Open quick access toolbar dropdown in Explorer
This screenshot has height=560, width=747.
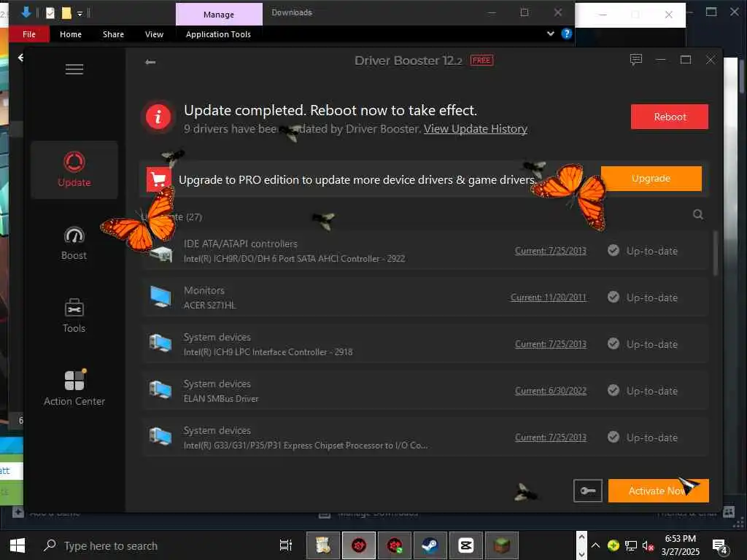[x=80, y=13]
